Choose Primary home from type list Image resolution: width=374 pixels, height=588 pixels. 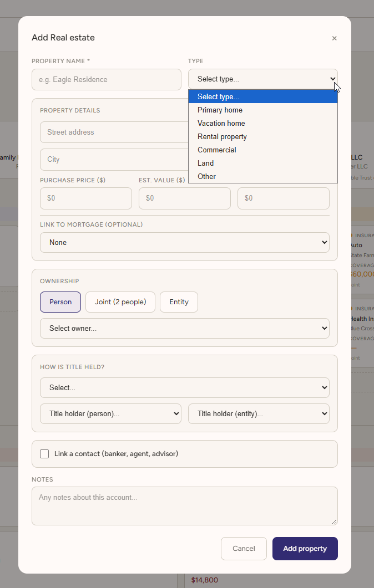263,110
